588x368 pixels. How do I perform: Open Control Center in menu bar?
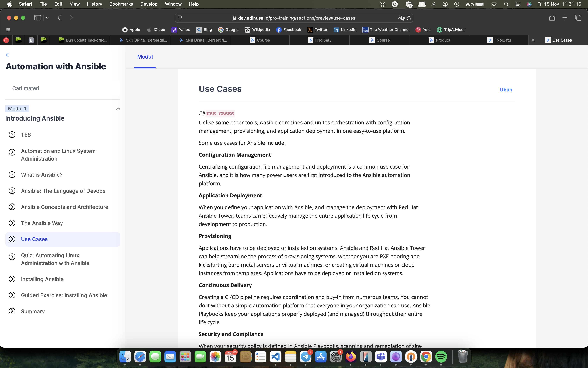click(518, 4)
